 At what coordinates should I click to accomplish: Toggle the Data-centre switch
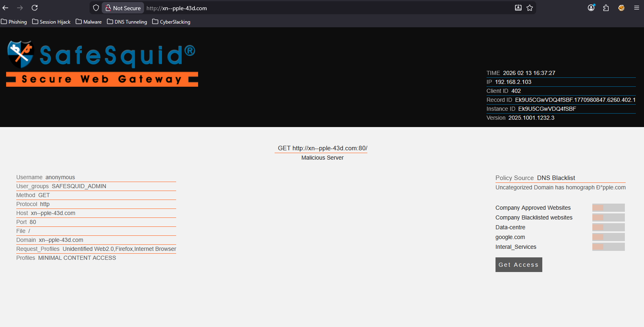coord(608,227)
